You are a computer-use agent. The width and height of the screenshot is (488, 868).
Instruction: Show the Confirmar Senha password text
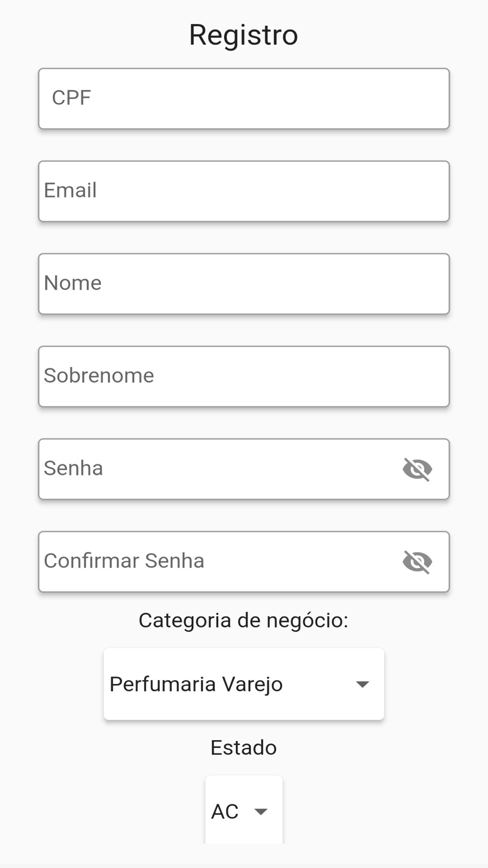417,561
